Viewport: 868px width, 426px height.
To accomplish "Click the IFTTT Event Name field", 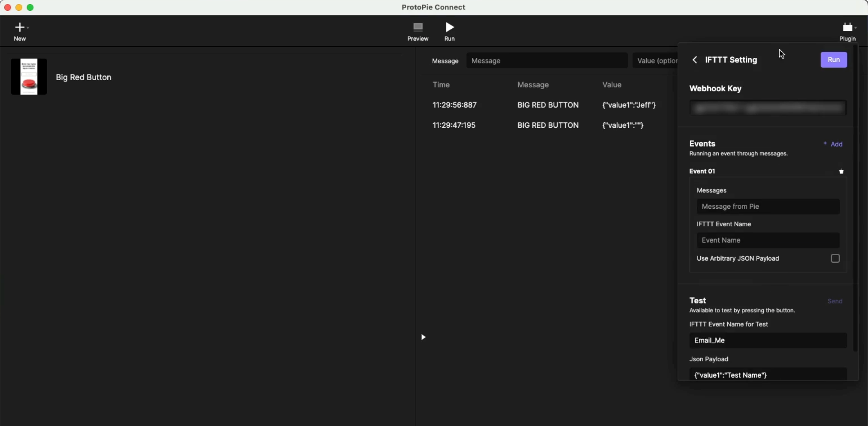I will click(768, 240).
